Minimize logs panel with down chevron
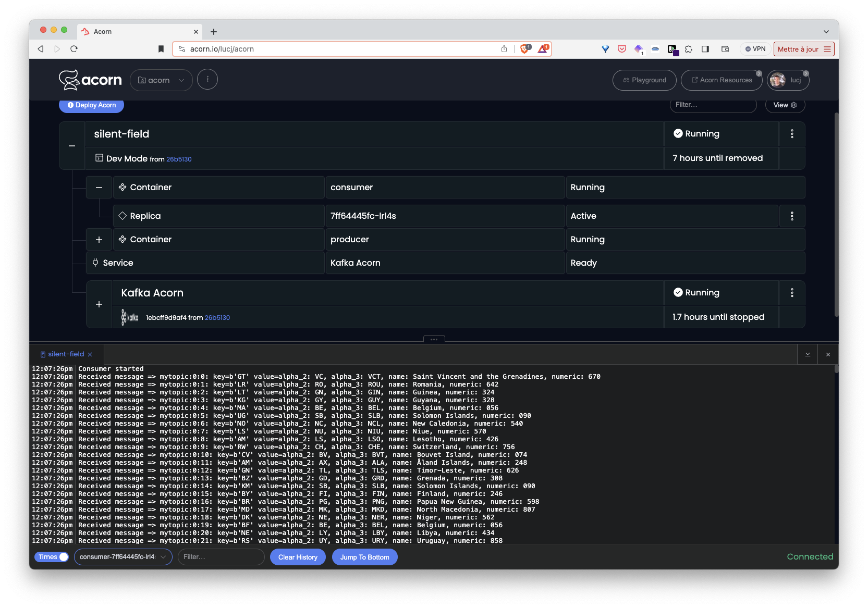Viewport: 868px width, 608px height. point(808,354)
